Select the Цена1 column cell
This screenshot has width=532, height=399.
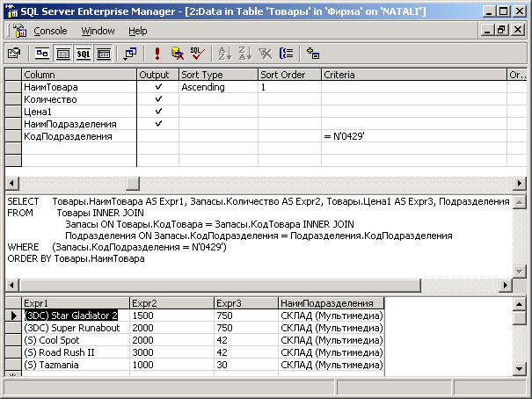pos(79,112)
